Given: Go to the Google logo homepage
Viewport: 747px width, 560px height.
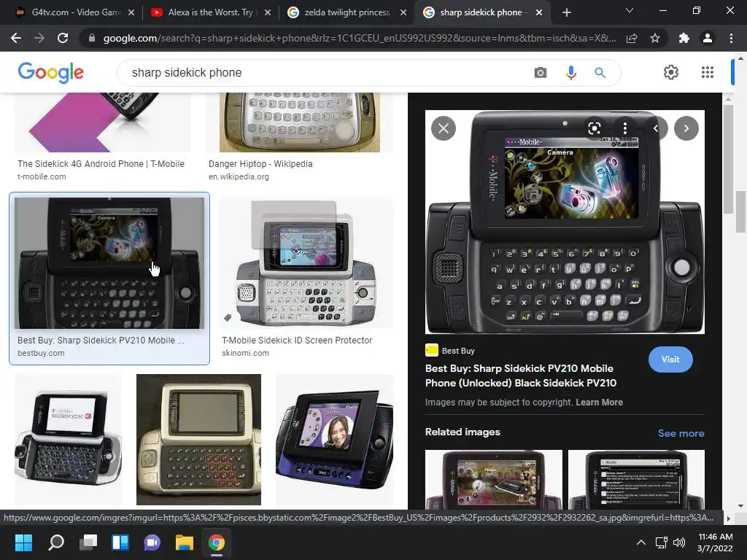Looking at the screenshot, I should 51,72.
